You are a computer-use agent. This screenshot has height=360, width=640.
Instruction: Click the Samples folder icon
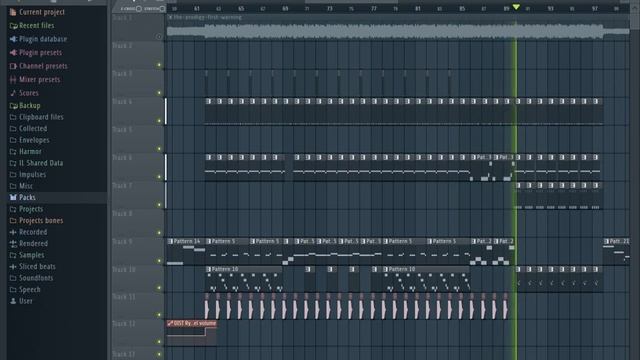tap(13, 255)
